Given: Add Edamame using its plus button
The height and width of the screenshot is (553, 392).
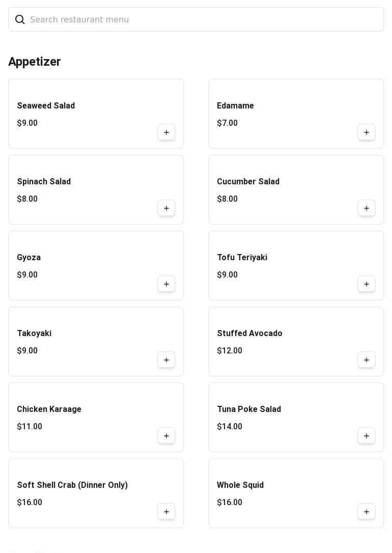Looking at the screenshot, I should [x=367, y=132].
